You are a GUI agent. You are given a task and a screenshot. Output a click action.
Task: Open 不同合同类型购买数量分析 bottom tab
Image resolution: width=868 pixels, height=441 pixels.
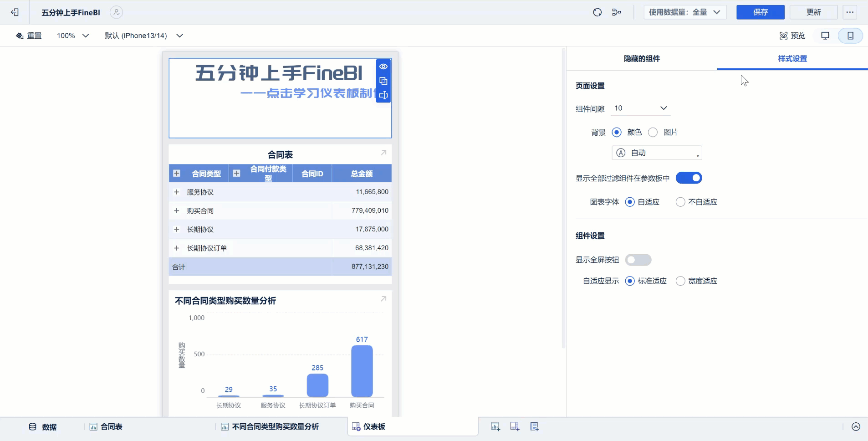(270, 427)
